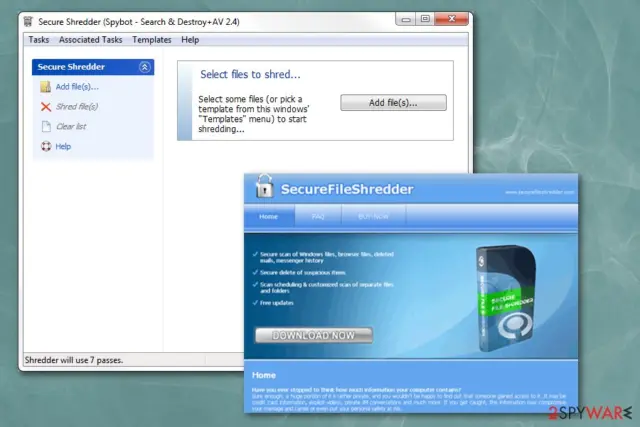Click the Add file(s) folder icon in sidebar
The height and width of the screenshot is (427, 640).
click(x=45, y=87)
